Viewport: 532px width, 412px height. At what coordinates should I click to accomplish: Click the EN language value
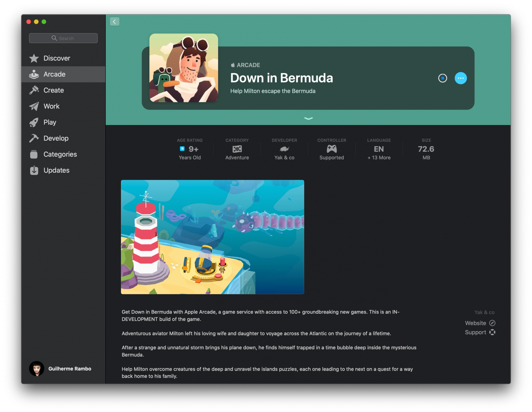pos(379,149)
